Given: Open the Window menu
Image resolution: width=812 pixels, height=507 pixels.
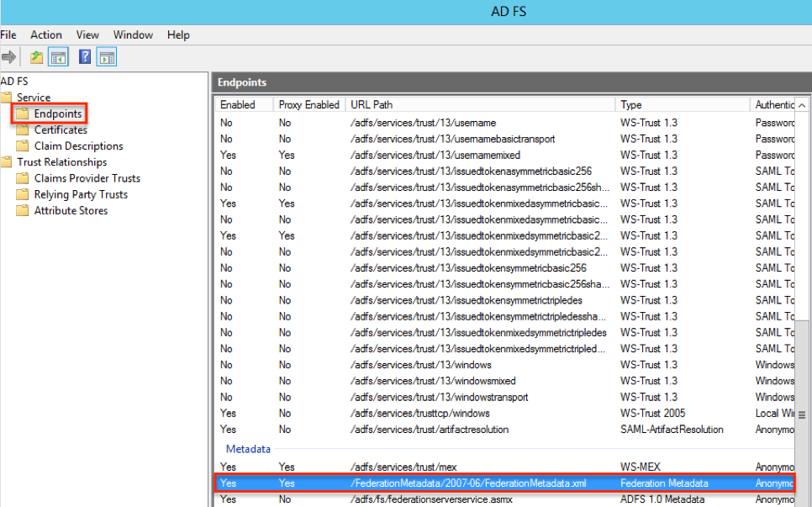Looking at the screenshot, I should (x=133, y=34).
